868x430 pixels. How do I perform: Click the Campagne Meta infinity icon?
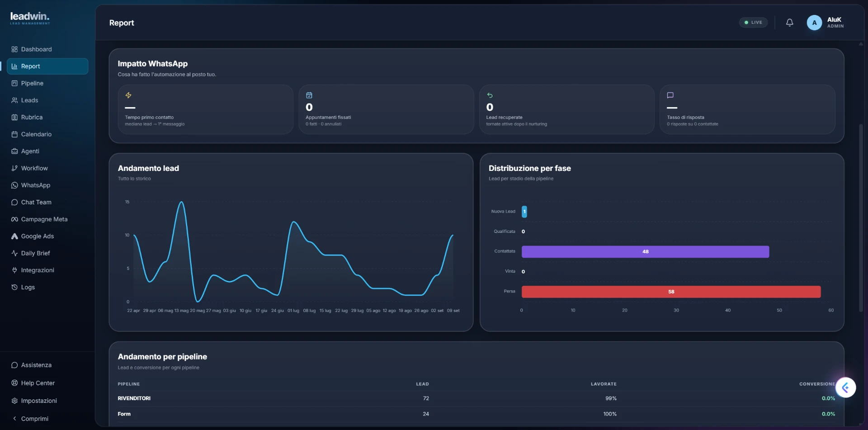[14, 219]
